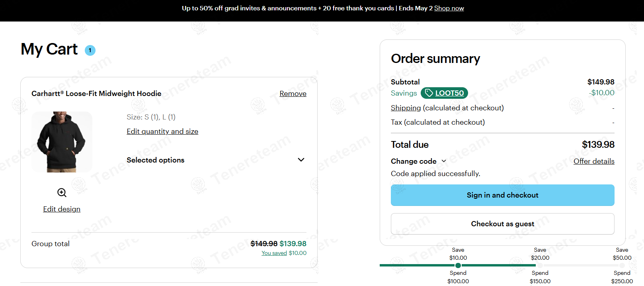Open the Offer details link
The image size is (644, 286).
593,161
